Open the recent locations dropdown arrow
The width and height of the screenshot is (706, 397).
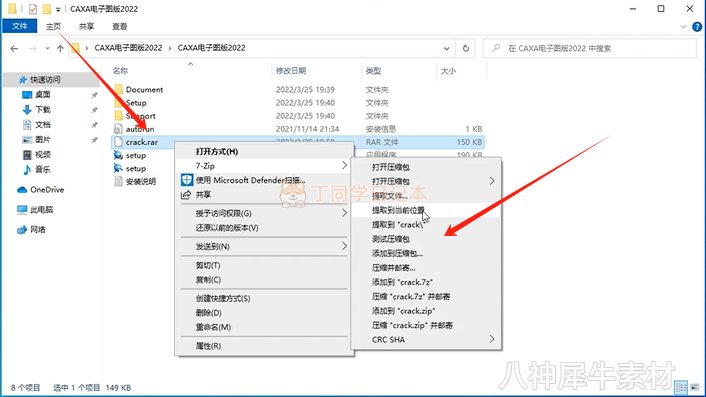pos(47,48)
